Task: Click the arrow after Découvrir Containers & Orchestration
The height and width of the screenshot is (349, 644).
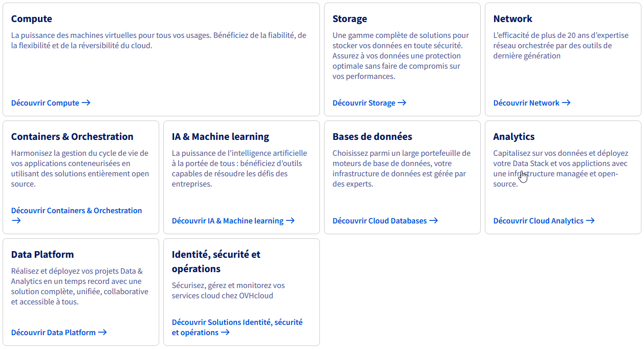Action: tap(16, 221)
